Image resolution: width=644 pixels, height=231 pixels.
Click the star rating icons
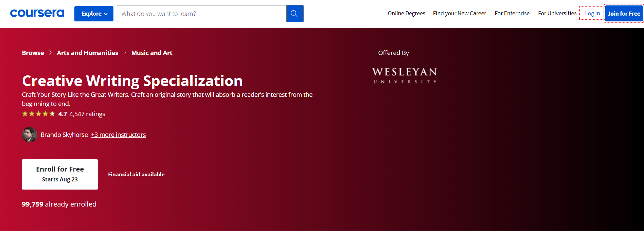pyautogui.click(x=38, y=114)
